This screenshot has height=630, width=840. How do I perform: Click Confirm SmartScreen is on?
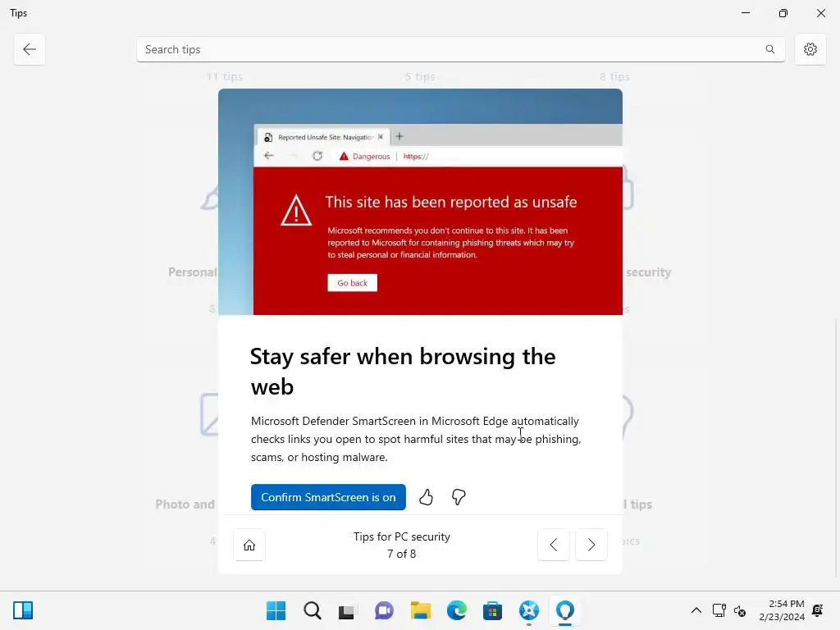click(328, 497)
